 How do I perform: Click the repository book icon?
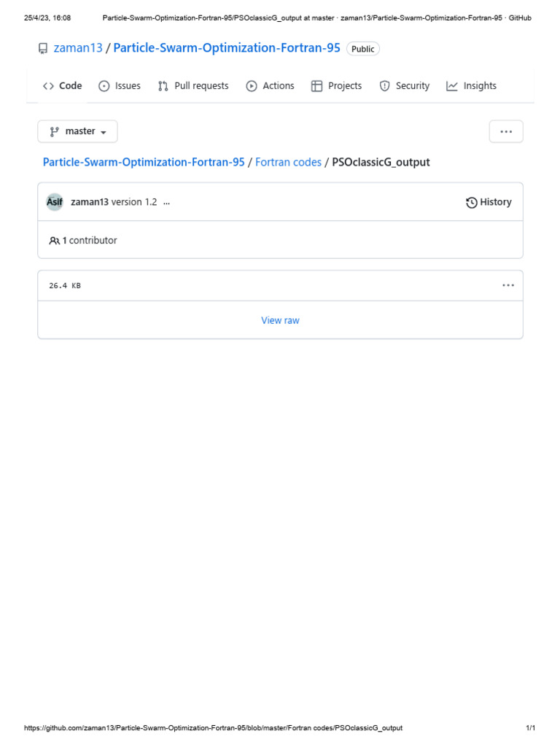click(43, 49)
